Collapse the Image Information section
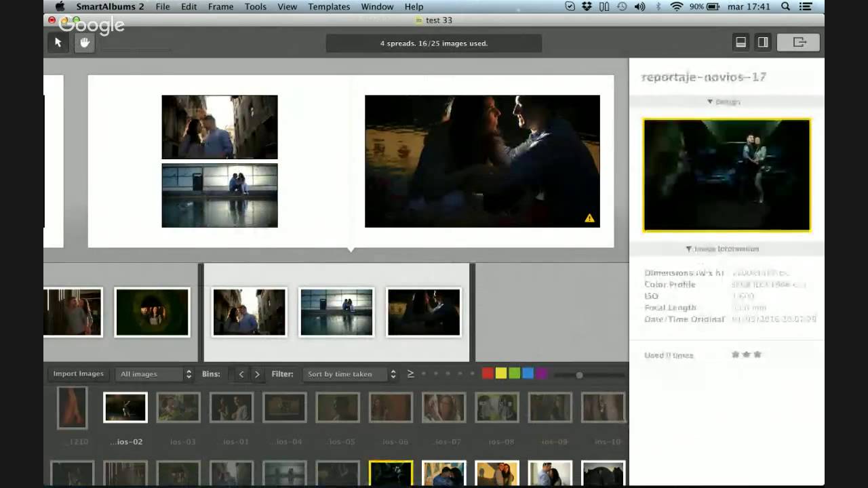Image resolution: width=868 pixels, height=488 pixels. pos(688,249)
